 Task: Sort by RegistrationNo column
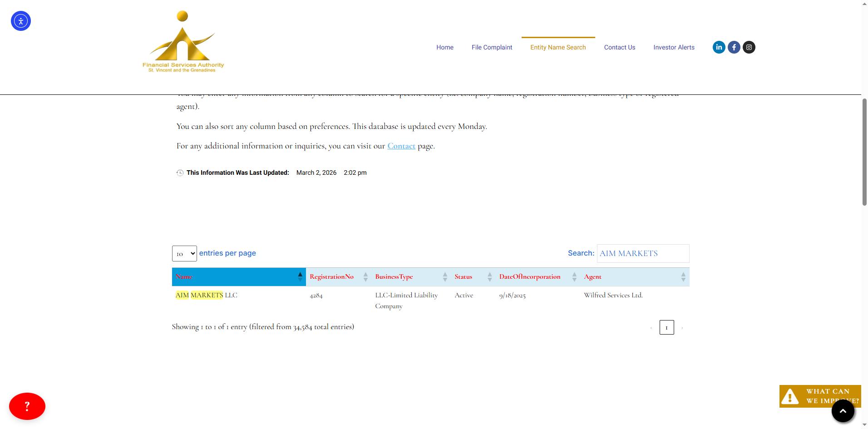[x=338, y=277]
